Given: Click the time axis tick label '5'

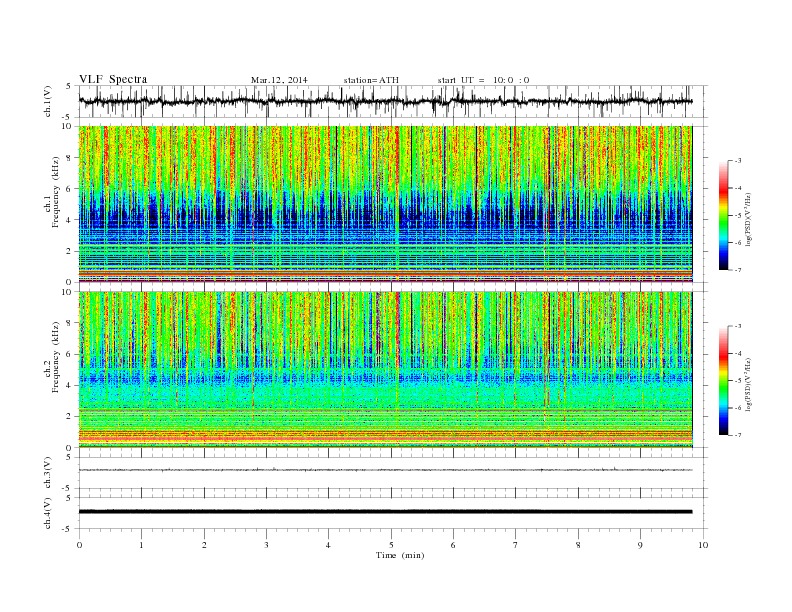Looking at the screenshot, I should click(x=391, y=545).
